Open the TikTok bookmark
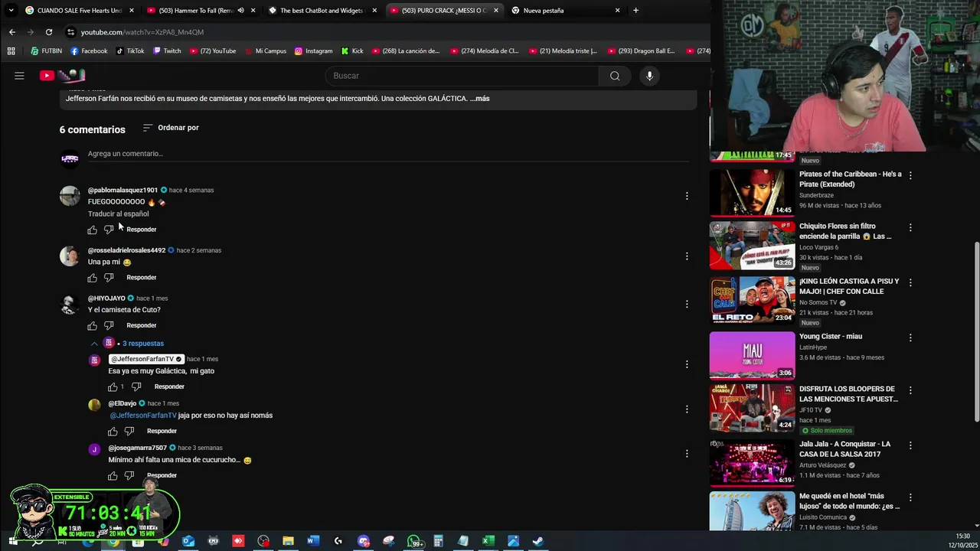The width and height of the screenshot is (980, 551). coord(130,51)
